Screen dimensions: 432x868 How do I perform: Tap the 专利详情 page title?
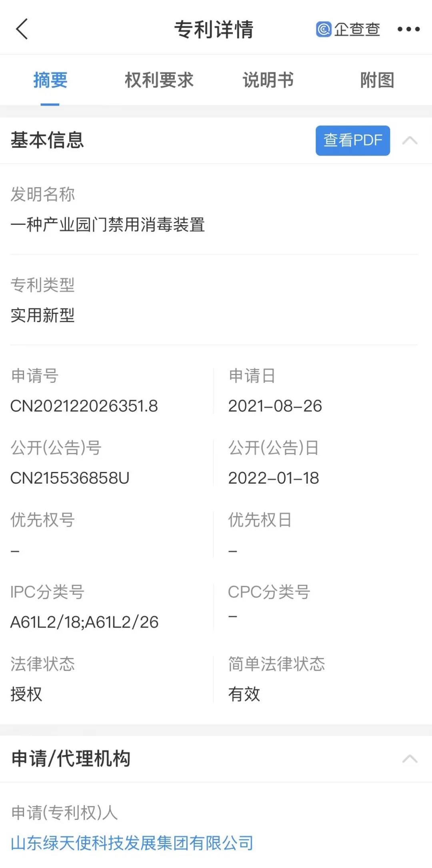214,29
